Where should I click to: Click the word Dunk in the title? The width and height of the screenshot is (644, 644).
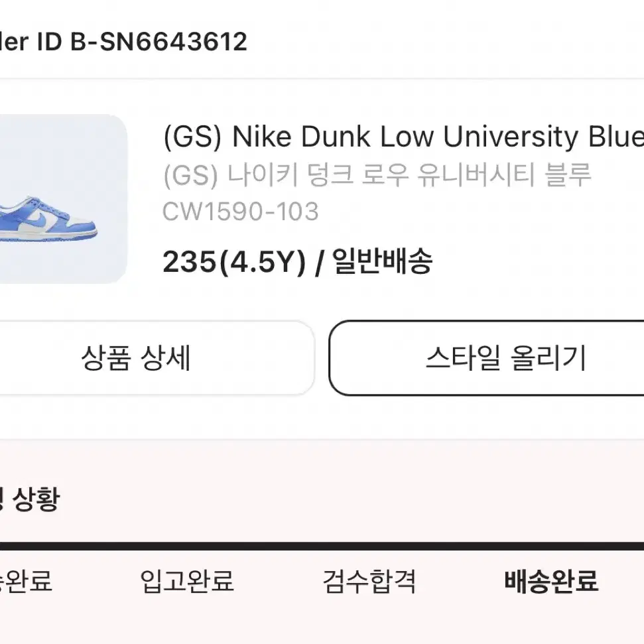coord(336,137)
